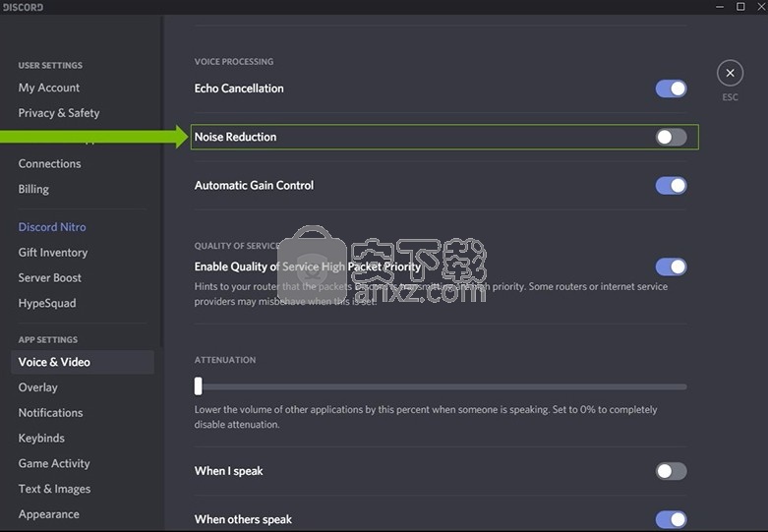768x532 pixels.
Task: Close settings with the ESC X button
Action: (730, 73)
